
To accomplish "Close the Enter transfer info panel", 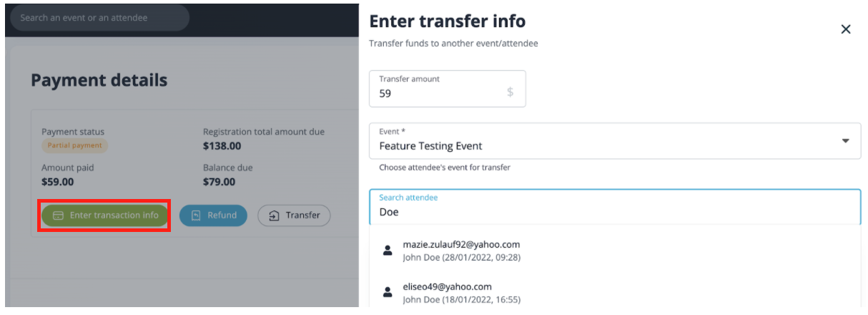I will (x=845, y=29).
